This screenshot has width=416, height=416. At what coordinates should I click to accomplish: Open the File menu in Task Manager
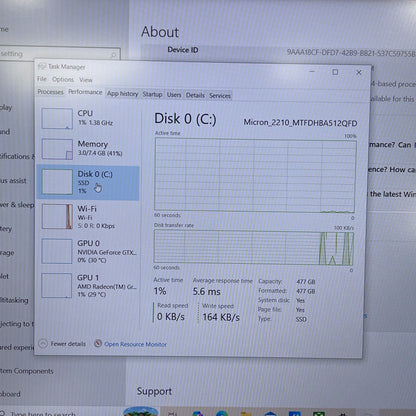pos(42,79)
